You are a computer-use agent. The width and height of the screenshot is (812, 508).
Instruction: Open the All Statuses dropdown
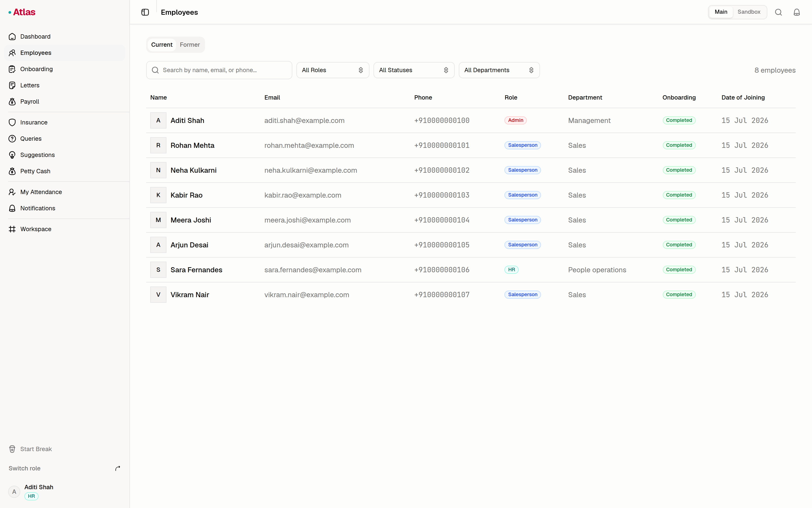(414, 70)
